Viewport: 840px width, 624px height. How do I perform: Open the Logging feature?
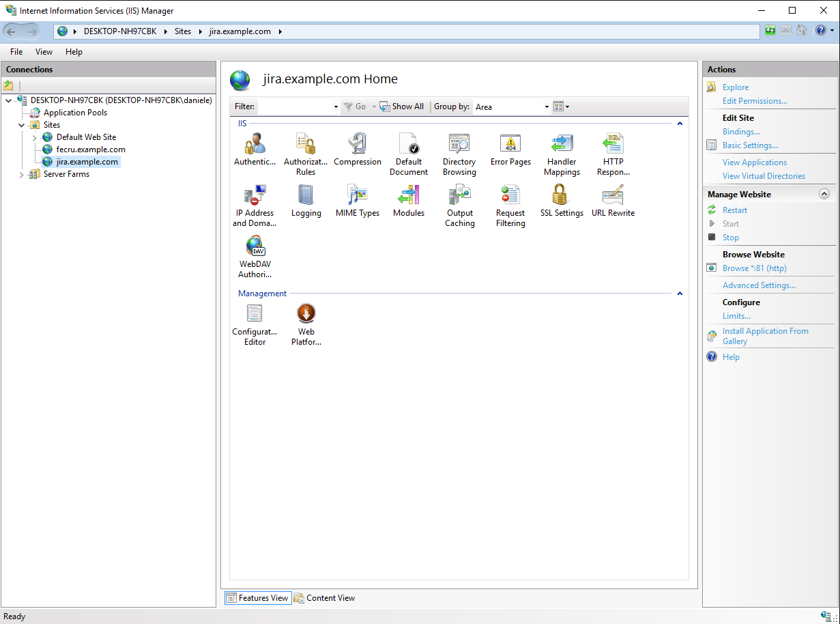[x=306, y=201]
